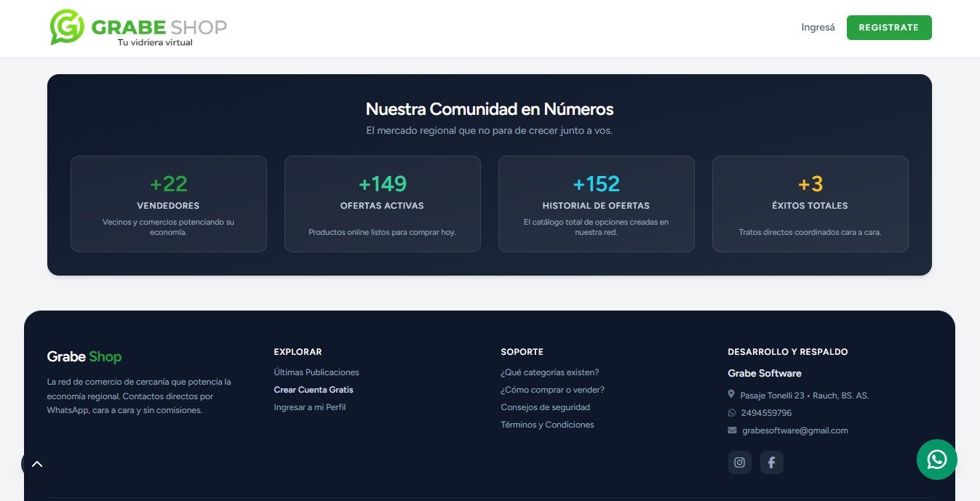Click the +3 Éxitos Totales stat card
Viewport: 980px width, 501px height.
(810, 204)
